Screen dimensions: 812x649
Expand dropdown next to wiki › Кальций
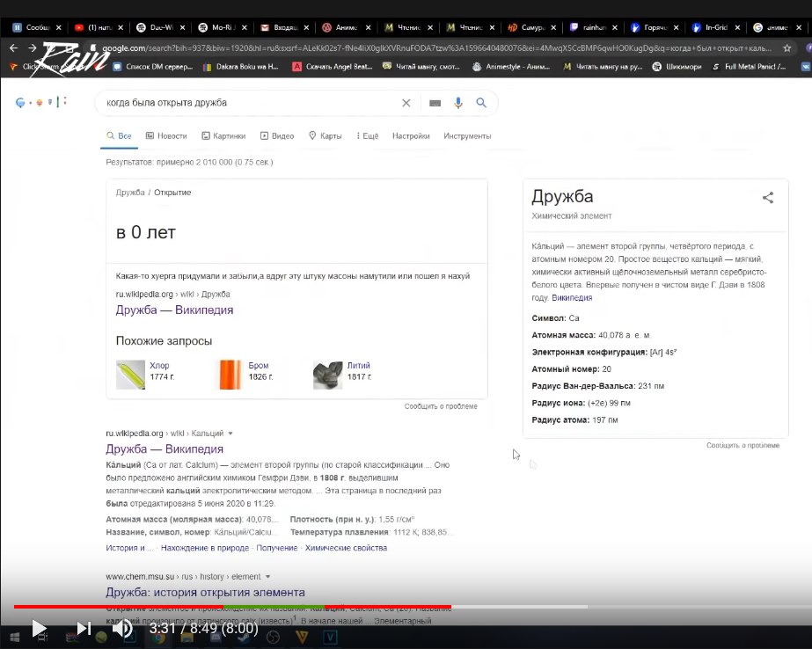click(230, 434)
